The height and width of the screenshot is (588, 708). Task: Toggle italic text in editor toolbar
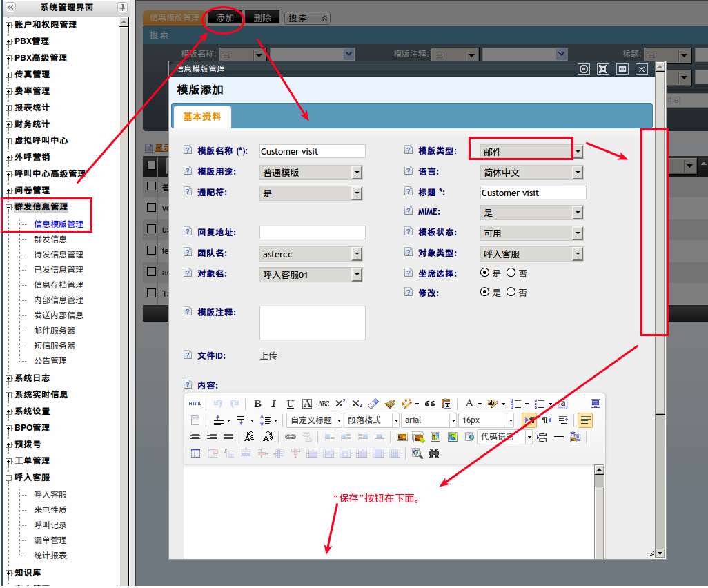click(273, 404)
